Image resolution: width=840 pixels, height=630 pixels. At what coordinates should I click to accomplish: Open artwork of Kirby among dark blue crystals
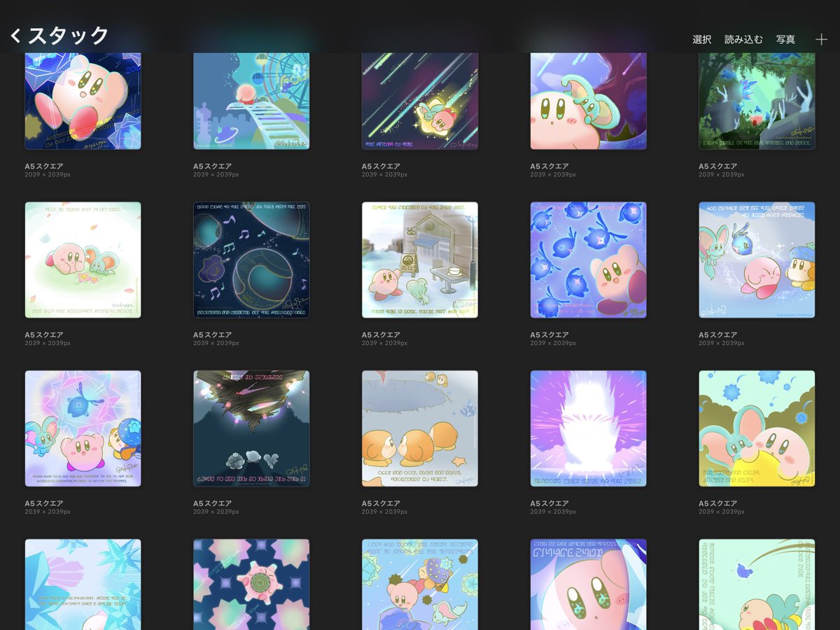(83, 100)
